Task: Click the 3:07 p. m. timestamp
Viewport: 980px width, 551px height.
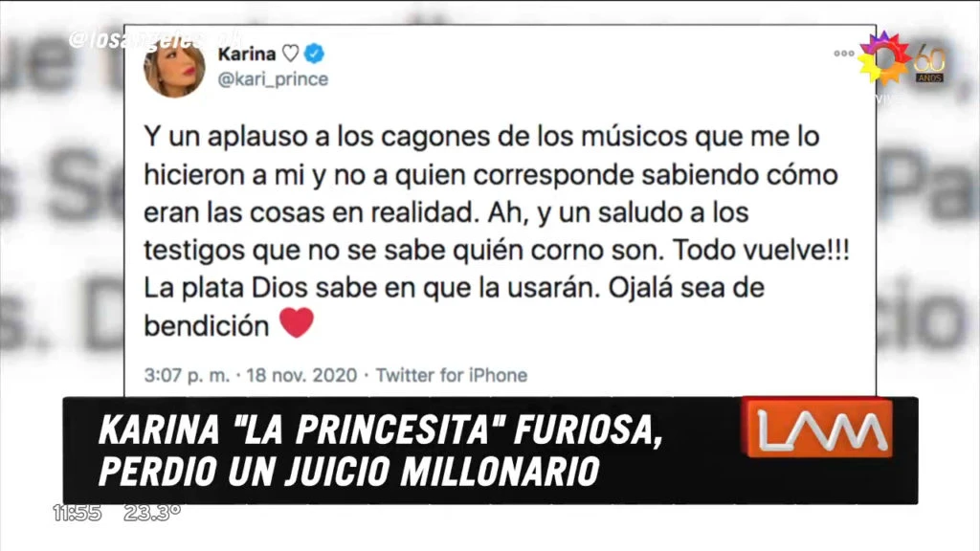Action: (187, 375)
